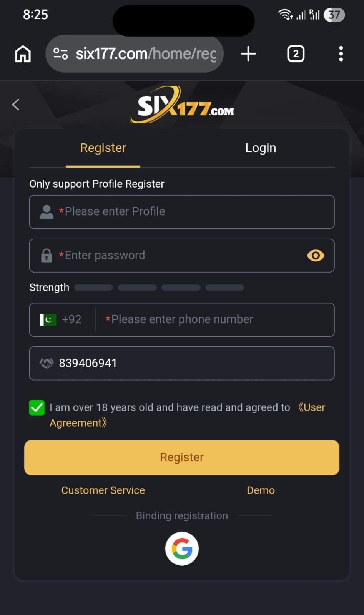
Task: Contact Customer Service
Action: tap(103, 490)
